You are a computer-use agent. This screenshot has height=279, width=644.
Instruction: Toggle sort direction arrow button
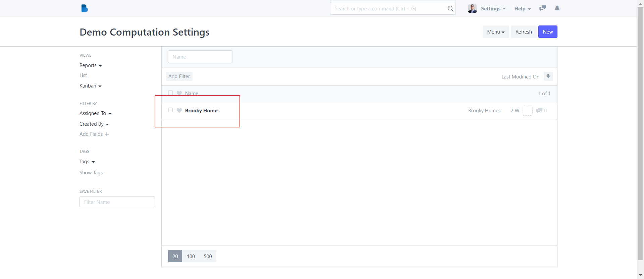coord(548,76)
